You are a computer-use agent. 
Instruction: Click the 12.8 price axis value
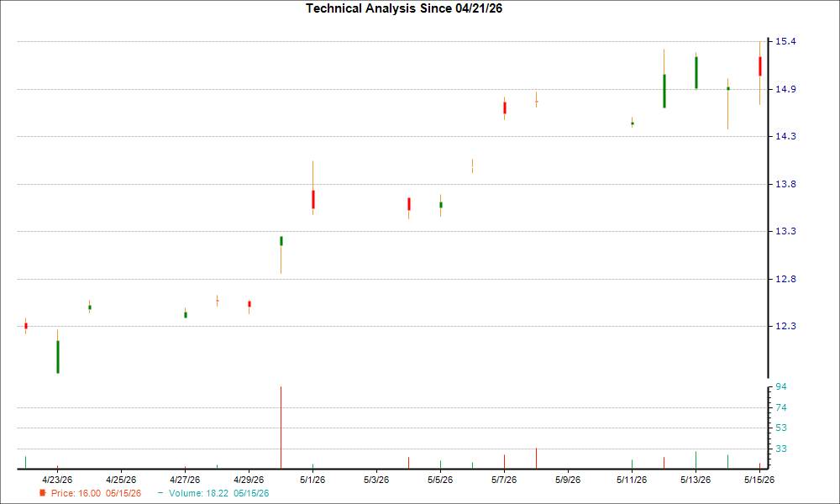pos(785,279)
